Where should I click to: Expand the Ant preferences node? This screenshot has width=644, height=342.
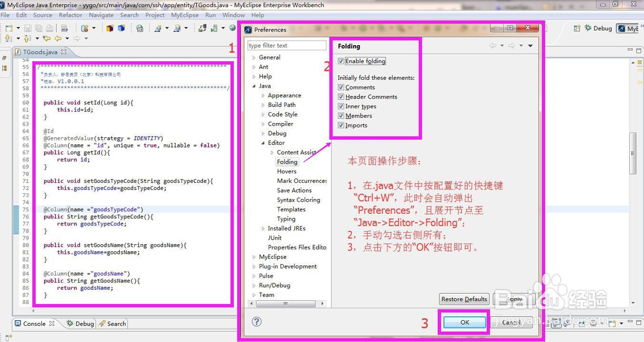click(x=254, y=67)
